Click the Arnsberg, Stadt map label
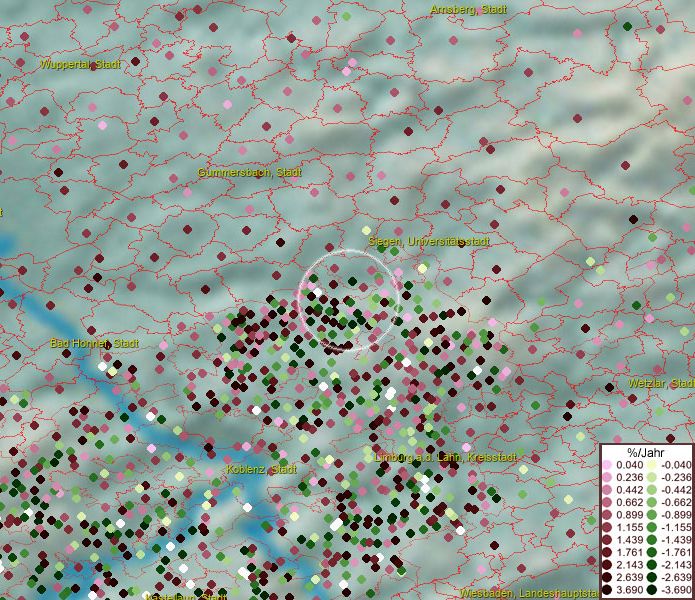Viewport: 695px width, 600px height. click(468, 9)
